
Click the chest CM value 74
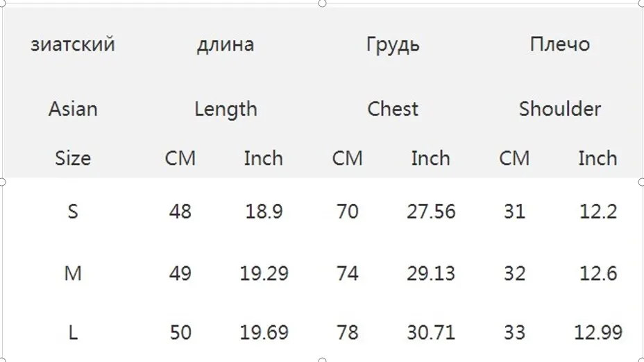pyautogui.click(x=348, y=273)
